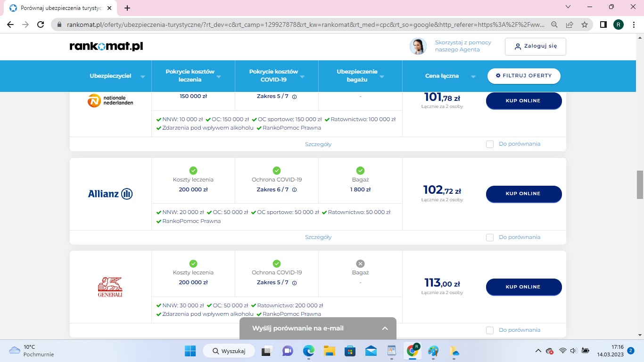
Task: Select the Porównaj ubezpieczenia browser tab
Action: [60, 8]
